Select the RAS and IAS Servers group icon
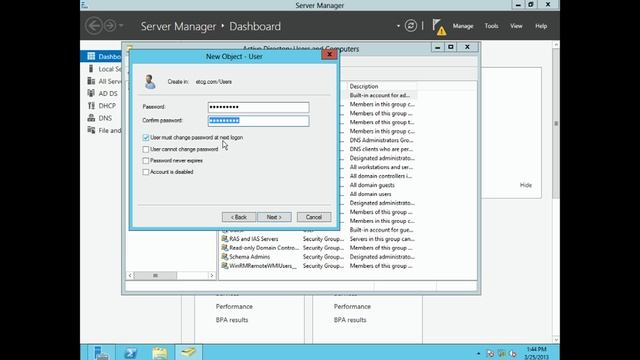This screenshot has height=360, width=640. (224, 238)
